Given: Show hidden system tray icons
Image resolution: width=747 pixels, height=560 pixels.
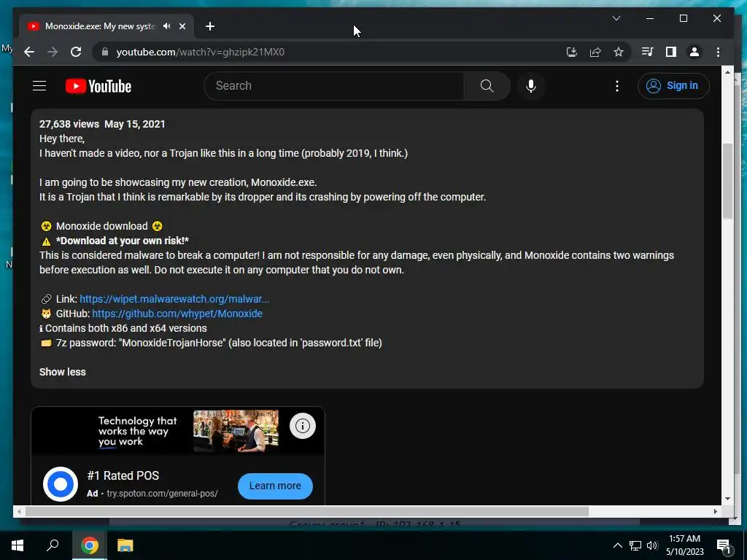Looking at the screenshot, I should pyautogui.click(x=617, y=545).
